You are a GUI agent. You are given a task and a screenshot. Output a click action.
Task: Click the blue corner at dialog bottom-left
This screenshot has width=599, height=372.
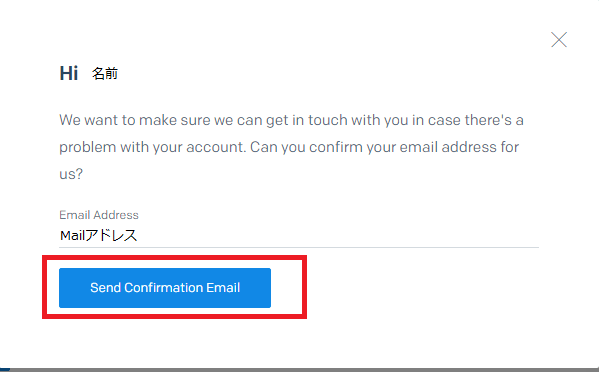pos(5,370)
